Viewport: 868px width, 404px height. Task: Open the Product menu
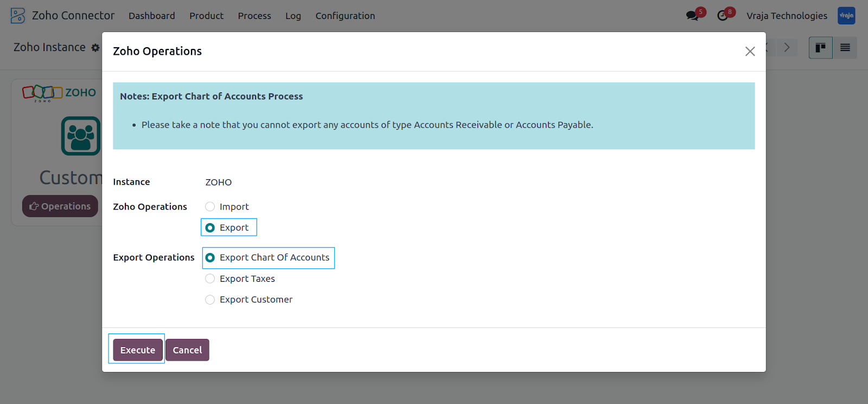(206, 16)
